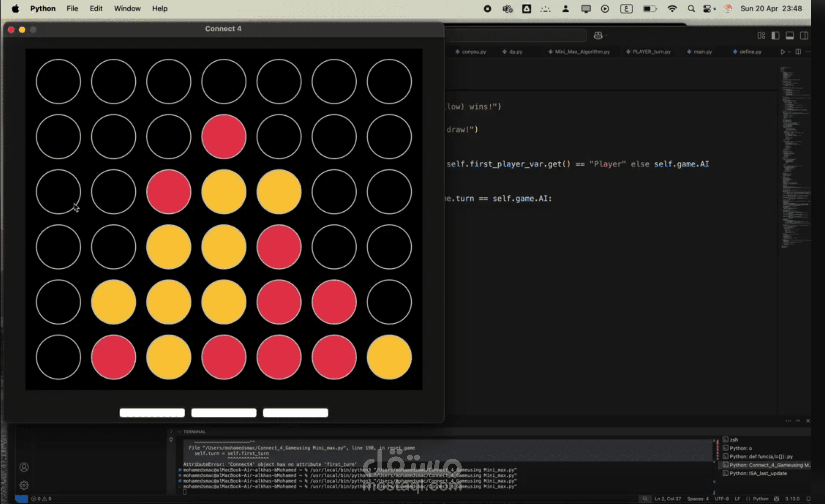Collapse the TERMINAL section chevron
825x504 pixels.
[x=179, y=432]
